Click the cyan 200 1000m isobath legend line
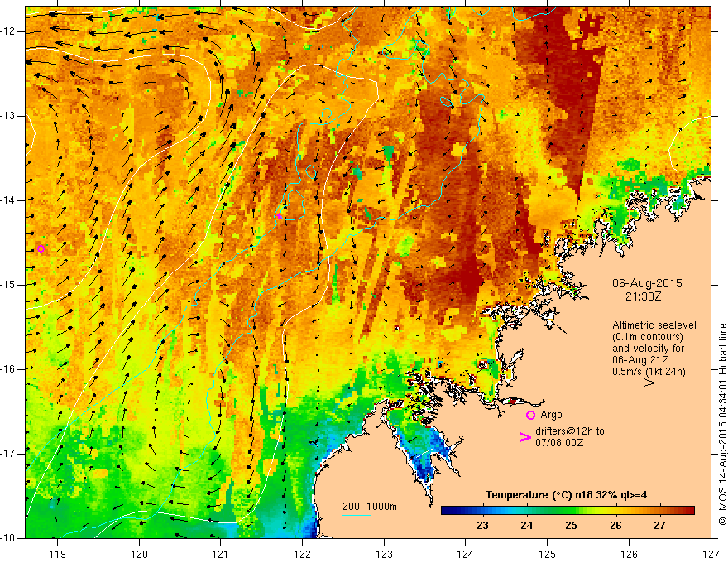 (x=356, y=515)
